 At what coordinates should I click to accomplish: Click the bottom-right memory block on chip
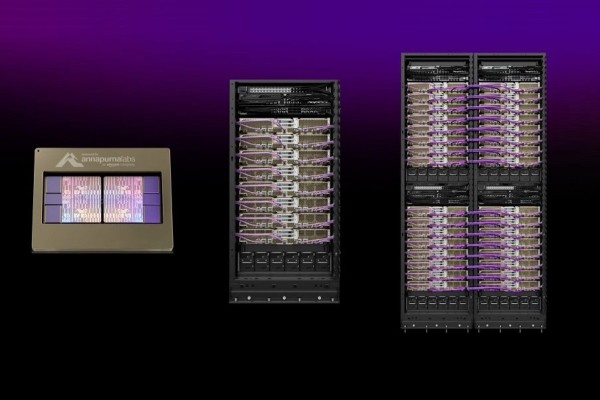pos(152,212)
